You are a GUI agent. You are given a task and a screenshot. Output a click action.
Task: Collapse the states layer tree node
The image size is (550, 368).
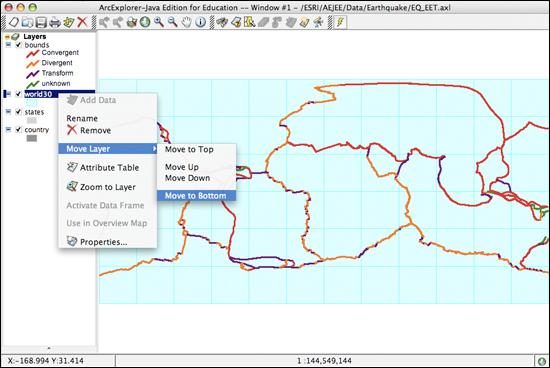click(8, 112)
